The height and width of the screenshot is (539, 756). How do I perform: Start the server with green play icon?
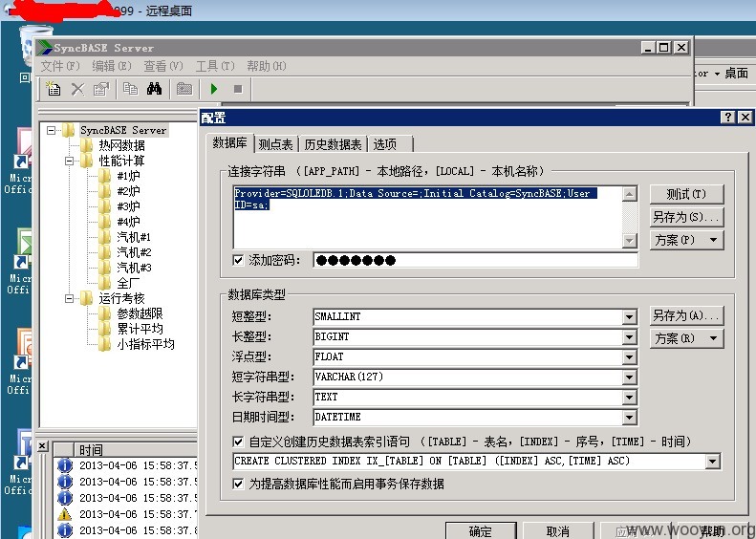pyautogui.click(x=214, y=89)
